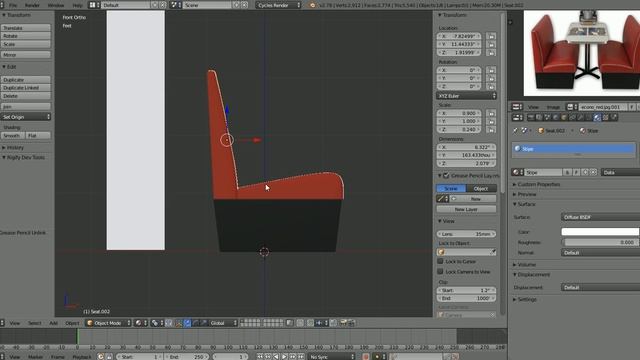The width and height of the screenshot is (640, 360).
Task: Switch Grease Pencil source to Object
Action: click(481, 189)
